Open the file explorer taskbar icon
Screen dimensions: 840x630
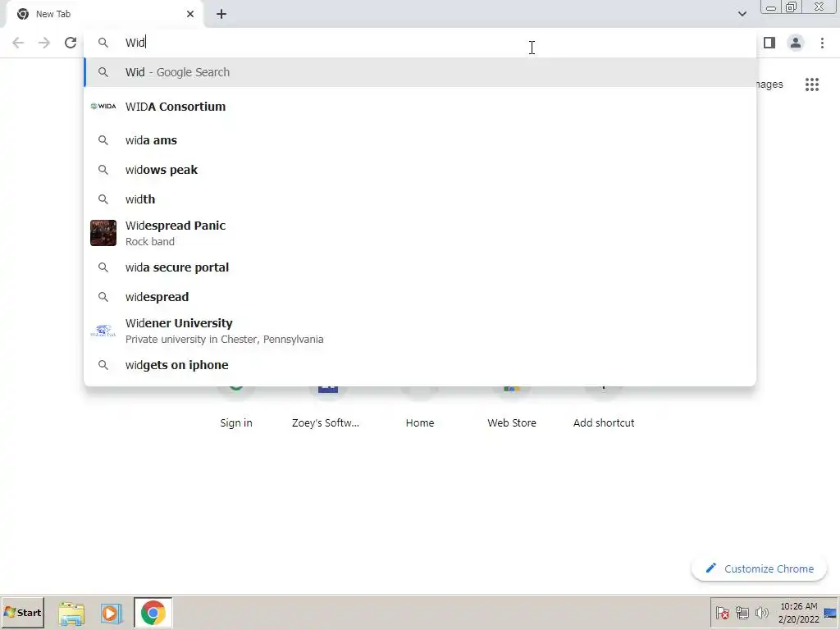[71, 614]
